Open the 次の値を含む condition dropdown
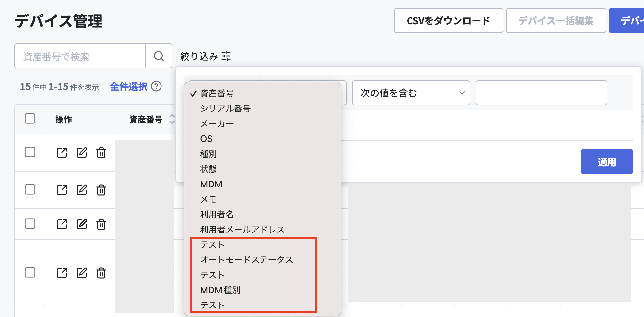The image size is (644, 317). pyautogui.click(x=411, y=93)
